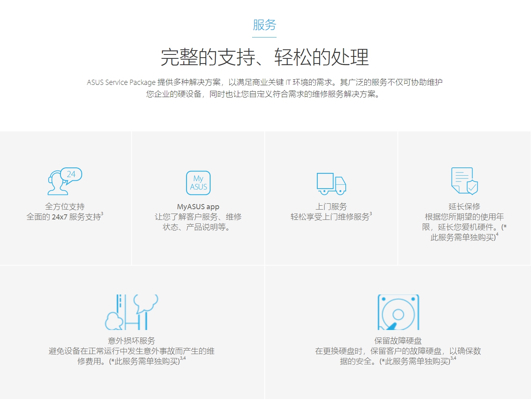Click the 保留故障硬盘 title
Viewport: 531px width, 420px height.
coord(398,341)
